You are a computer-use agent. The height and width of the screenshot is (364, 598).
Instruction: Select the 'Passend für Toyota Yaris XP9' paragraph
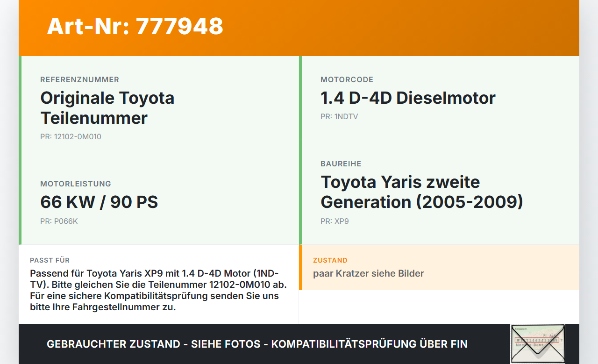coord(158,290)
